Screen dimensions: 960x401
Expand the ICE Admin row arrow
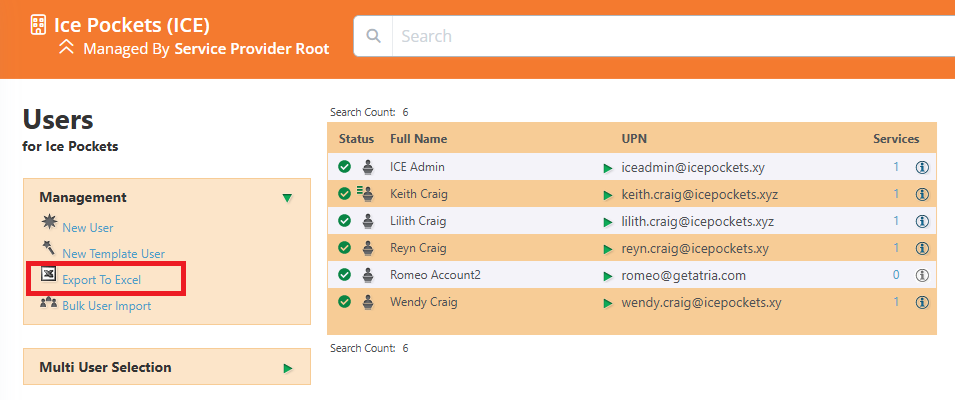click(608, 168)
